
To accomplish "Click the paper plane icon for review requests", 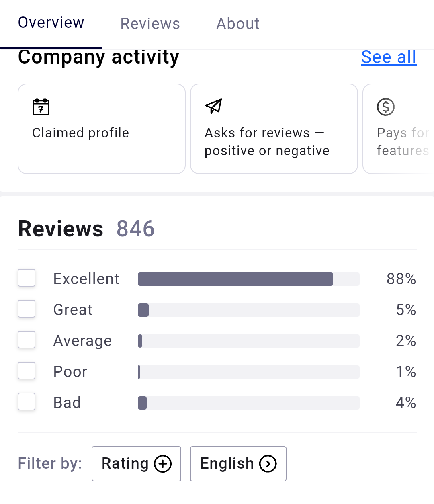I will (213, 107).
